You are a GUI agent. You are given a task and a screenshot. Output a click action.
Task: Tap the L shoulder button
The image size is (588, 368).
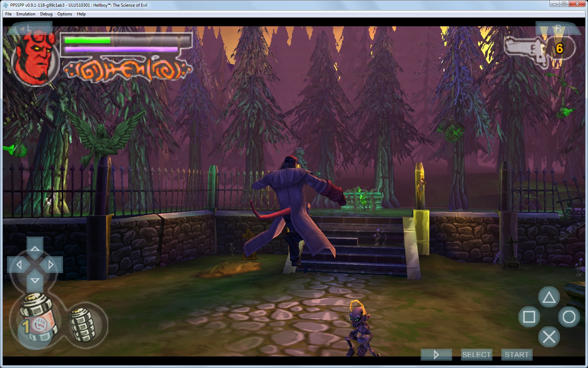29,28
